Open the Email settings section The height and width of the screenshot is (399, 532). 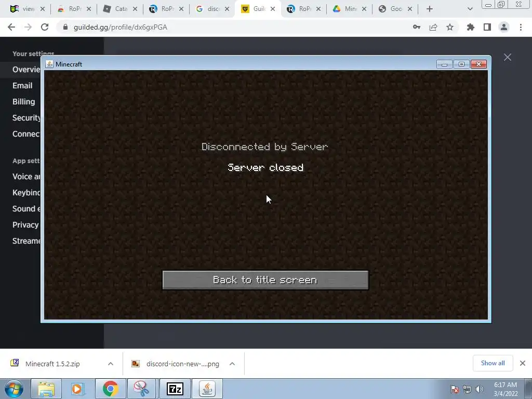(22, 86)
